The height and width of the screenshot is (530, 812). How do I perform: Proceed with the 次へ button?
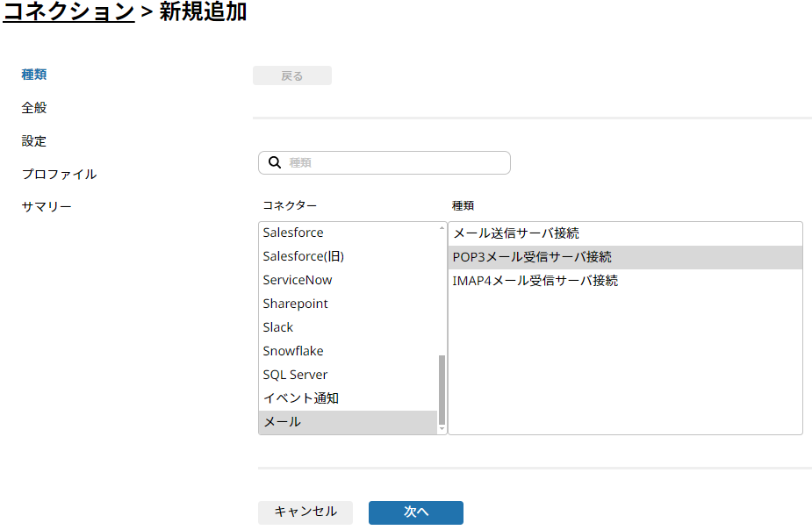[416, 512]
